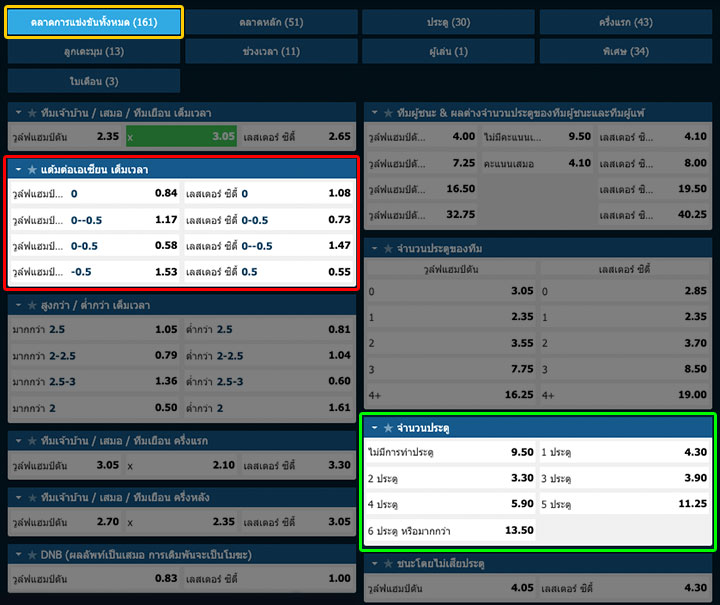Choose 6 ประตู หรือมากกว่า odds 13.50
The width and height of the screenshot is (720, 605).
[451, 530]
